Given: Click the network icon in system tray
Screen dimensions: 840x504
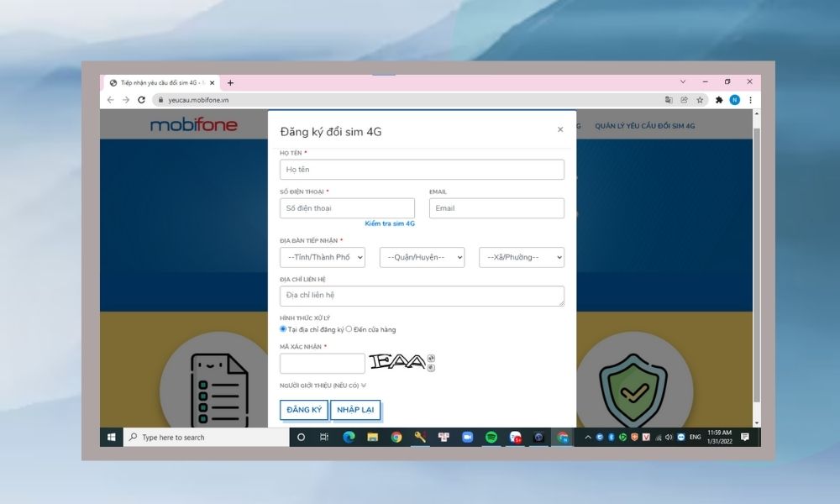Looking at the screenshot, I should (x=658, y=437).
